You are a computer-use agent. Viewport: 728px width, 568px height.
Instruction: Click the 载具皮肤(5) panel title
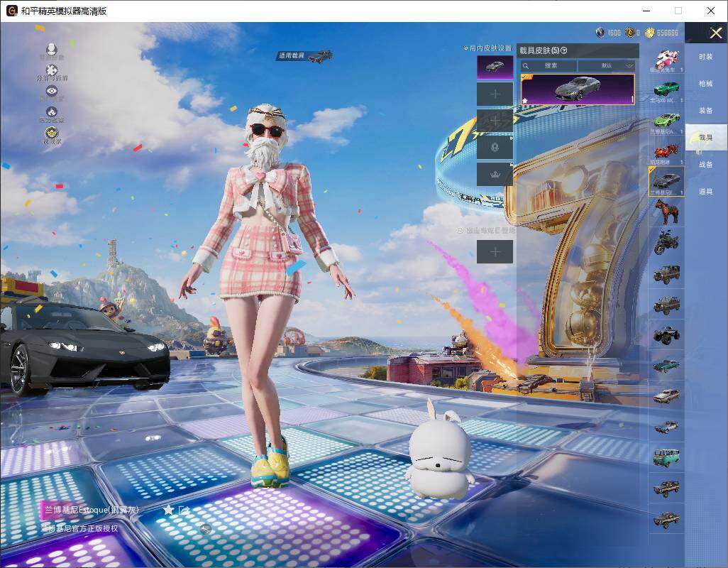[x=539, y=50]
